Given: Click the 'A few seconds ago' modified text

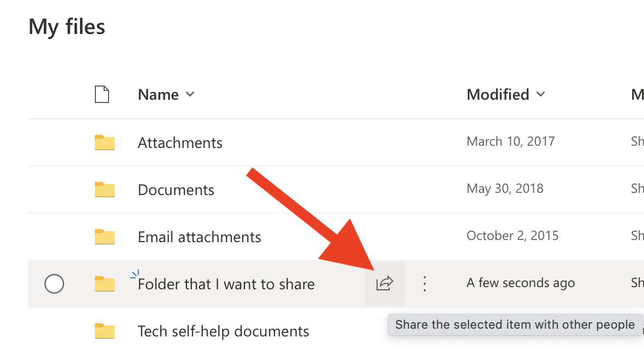Looking at the screenshot, I should [520, 283].
